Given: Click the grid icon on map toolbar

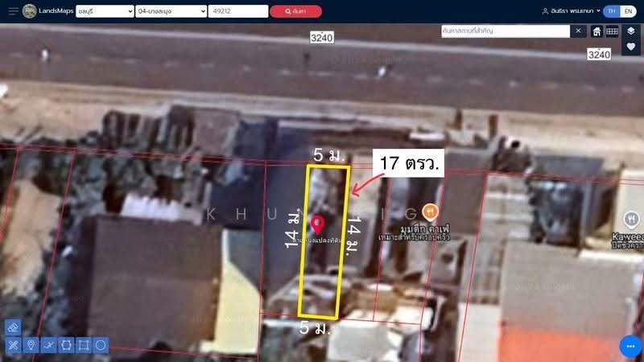Looking at the screenshot, I should click(612, 31).
